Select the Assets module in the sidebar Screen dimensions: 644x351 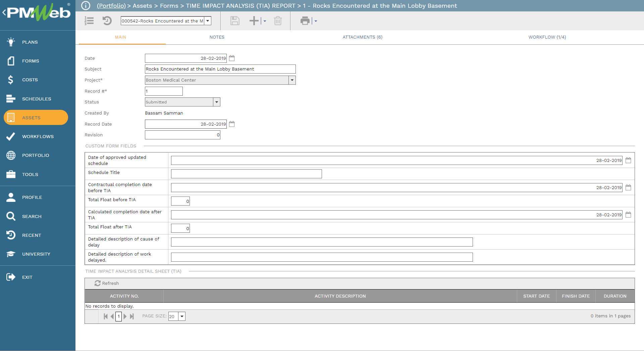coord(31,118)
